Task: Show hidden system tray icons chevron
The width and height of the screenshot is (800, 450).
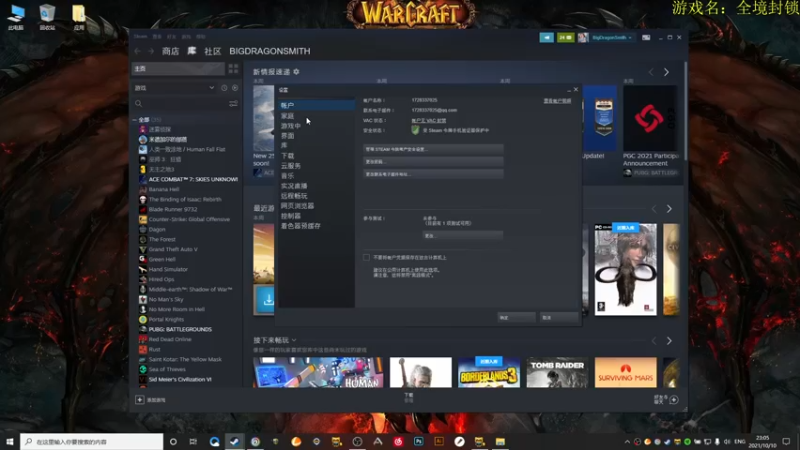Action: point(627,441)
